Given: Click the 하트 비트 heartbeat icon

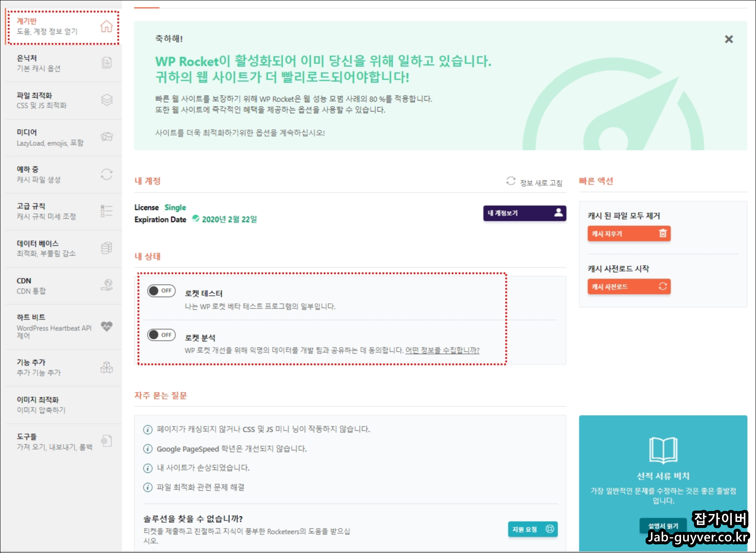Looking at the screenshot, I should (107, 326).
